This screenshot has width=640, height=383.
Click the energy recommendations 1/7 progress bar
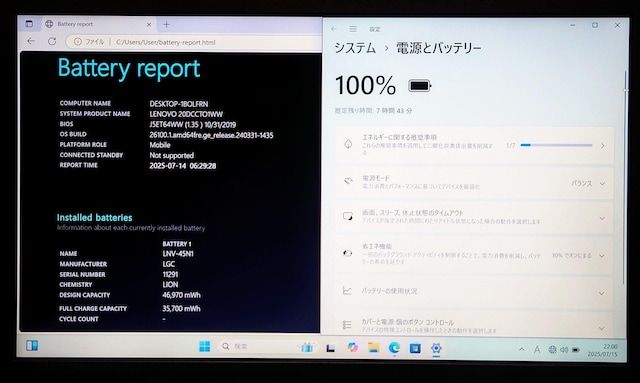pyautogui.click(x=556, y=145)
